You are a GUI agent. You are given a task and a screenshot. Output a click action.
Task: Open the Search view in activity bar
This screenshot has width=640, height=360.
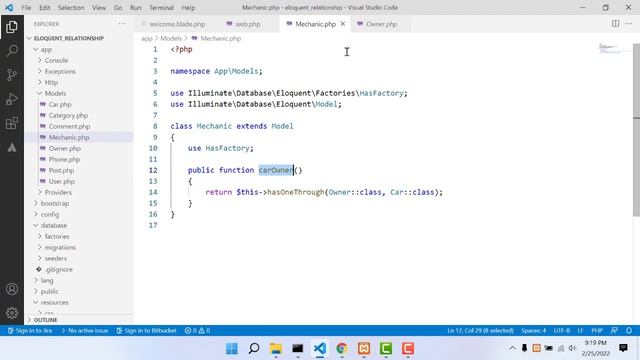click(x=12, y=51)
